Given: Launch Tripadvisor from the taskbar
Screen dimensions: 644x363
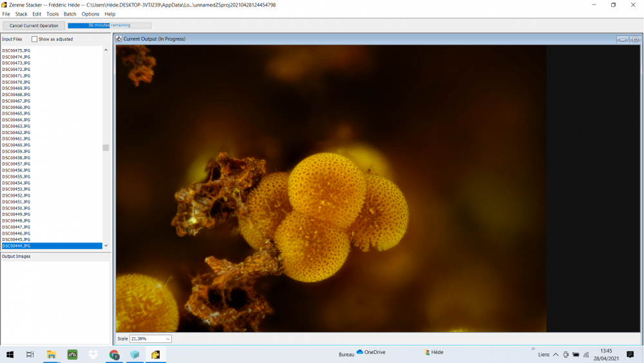Looking at the screenshot, I should [x=72, y=354].
